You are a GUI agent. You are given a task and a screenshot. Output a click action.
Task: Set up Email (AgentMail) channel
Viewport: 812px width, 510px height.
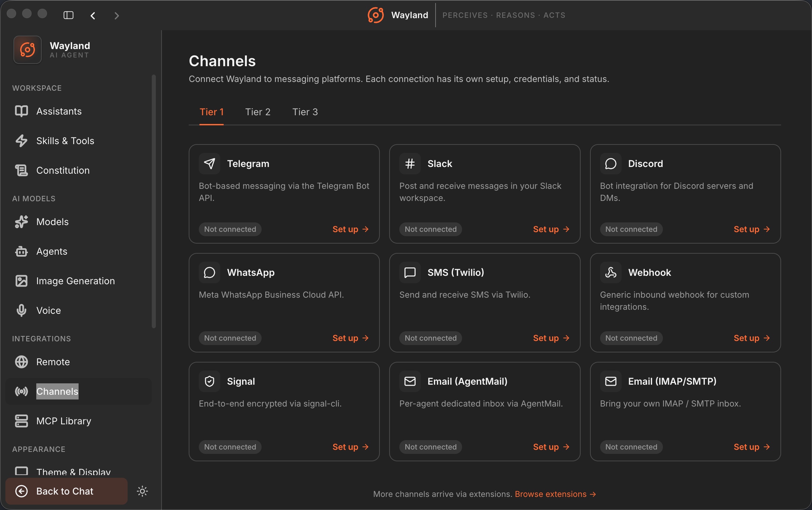coord(551,447)
